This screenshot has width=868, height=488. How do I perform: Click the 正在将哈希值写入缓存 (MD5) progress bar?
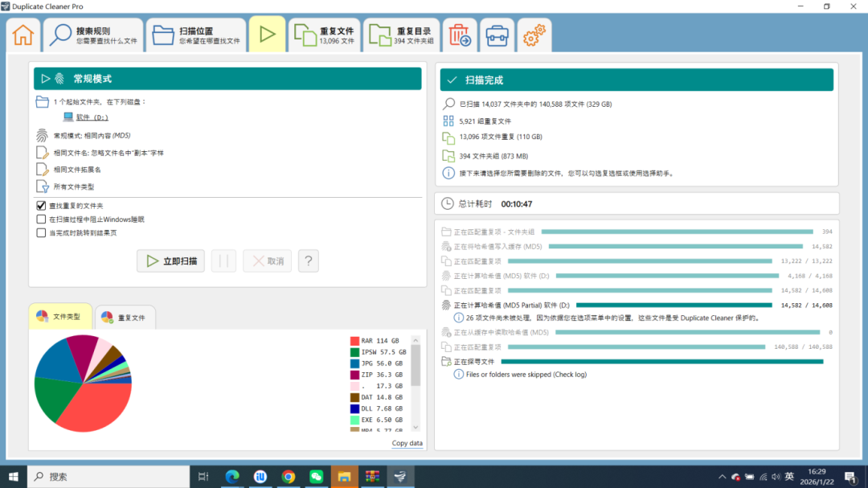click(x=675, y=247)
